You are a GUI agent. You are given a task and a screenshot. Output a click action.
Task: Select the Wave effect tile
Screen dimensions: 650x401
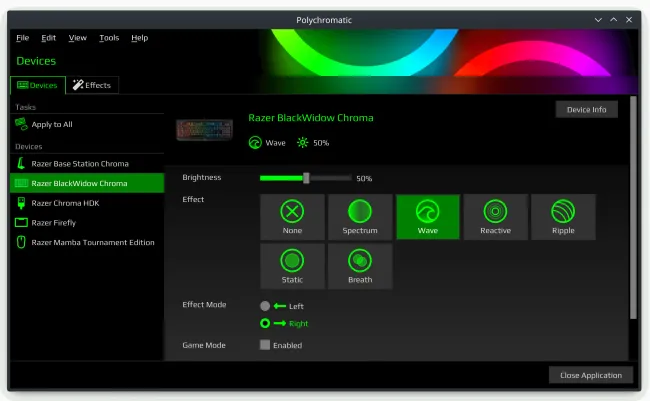[x=428, y=217]
